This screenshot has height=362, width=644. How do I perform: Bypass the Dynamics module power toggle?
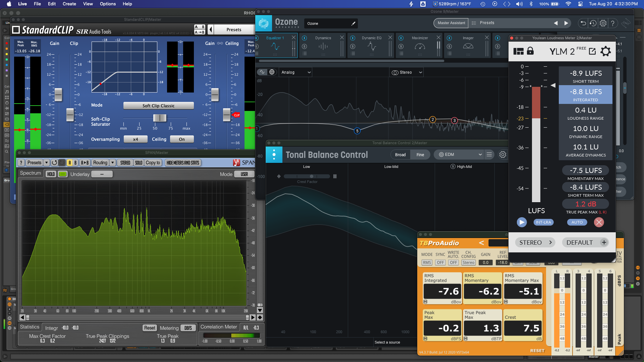(x=304, y=38)
